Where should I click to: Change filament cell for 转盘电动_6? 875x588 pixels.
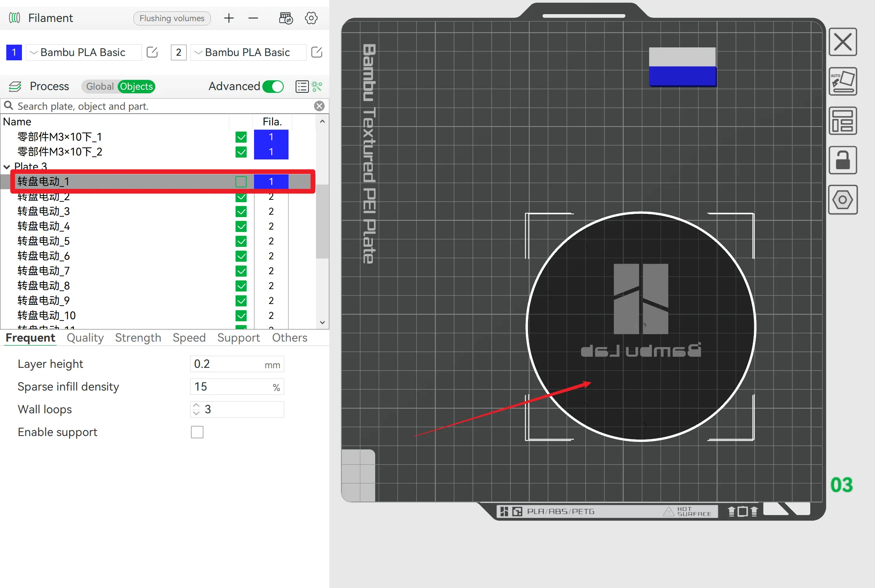pyautogui.click(x=271, y=256)
